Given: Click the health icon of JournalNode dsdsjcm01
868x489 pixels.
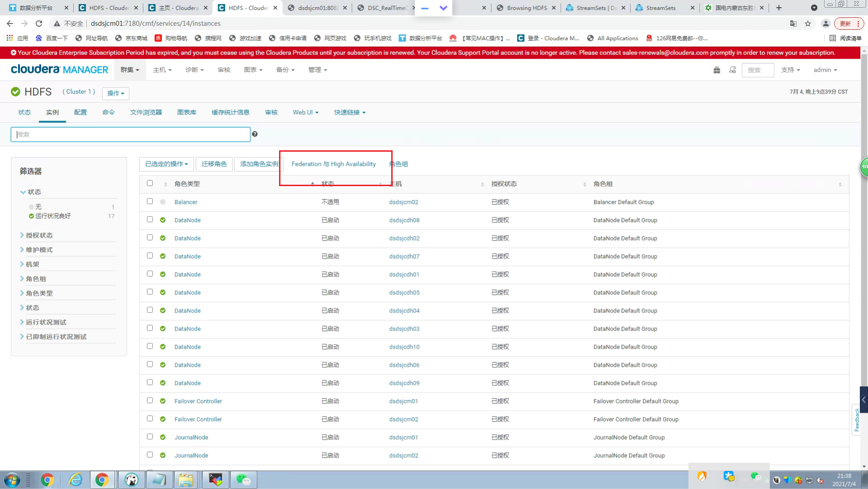Looking at the screenshot, I should [163, 437].
